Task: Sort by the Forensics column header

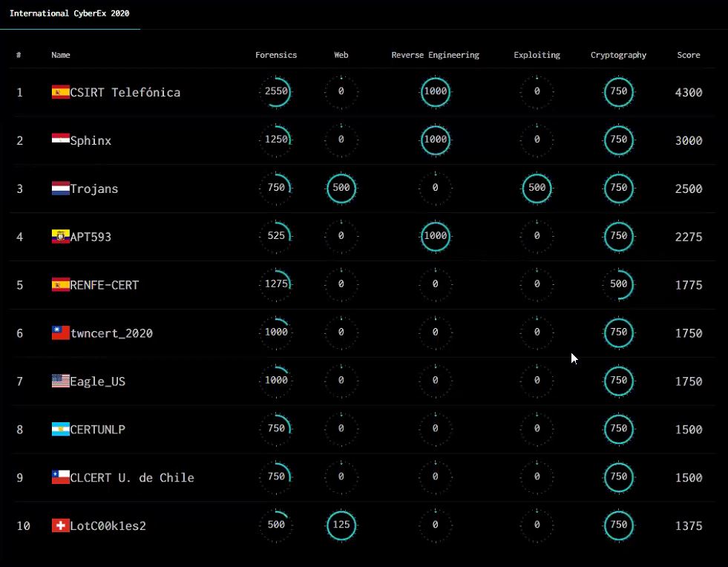Action: click(x=276, y=55)
